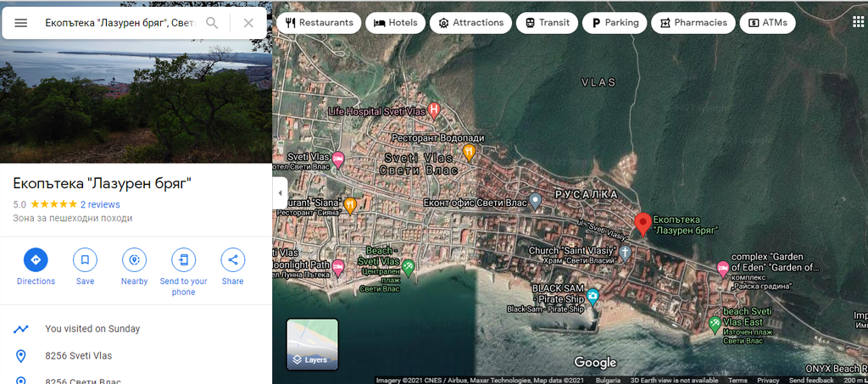Show ATMs on the map
This screenshot has height=384, width=868.
pyautogui.click(x=767, y=23)
